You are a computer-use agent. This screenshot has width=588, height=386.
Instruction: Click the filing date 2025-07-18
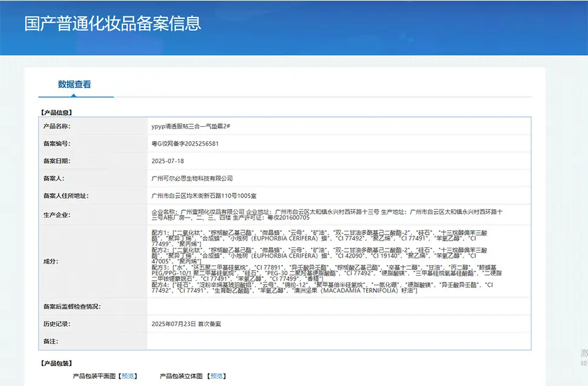pyautogui.click(x=167, y=161)
